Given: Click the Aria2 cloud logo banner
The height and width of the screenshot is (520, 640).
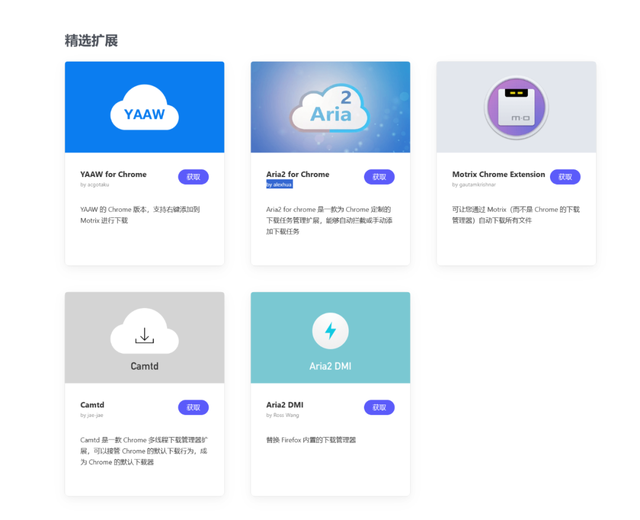Looking at the screenshot, I should pos(330,107).
